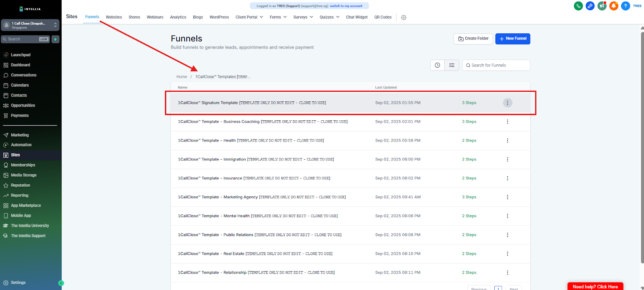Open options menu for Public Relations row
The image size is (644, 290).
pos(508,235)
